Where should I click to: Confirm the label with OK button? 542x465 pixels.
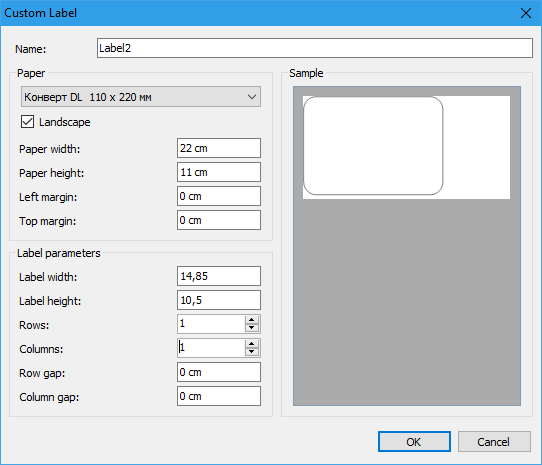click(x=414, y=441)
